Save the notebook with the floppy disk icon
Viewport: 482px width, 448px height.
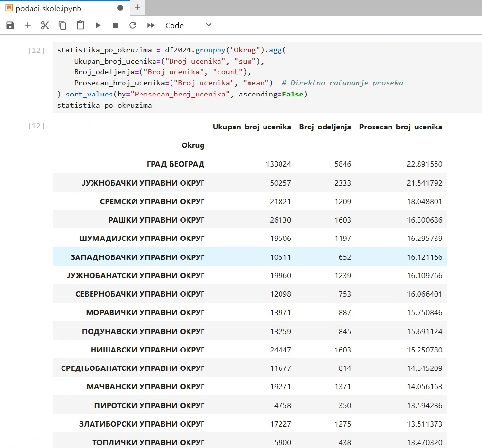coord(10,25)
